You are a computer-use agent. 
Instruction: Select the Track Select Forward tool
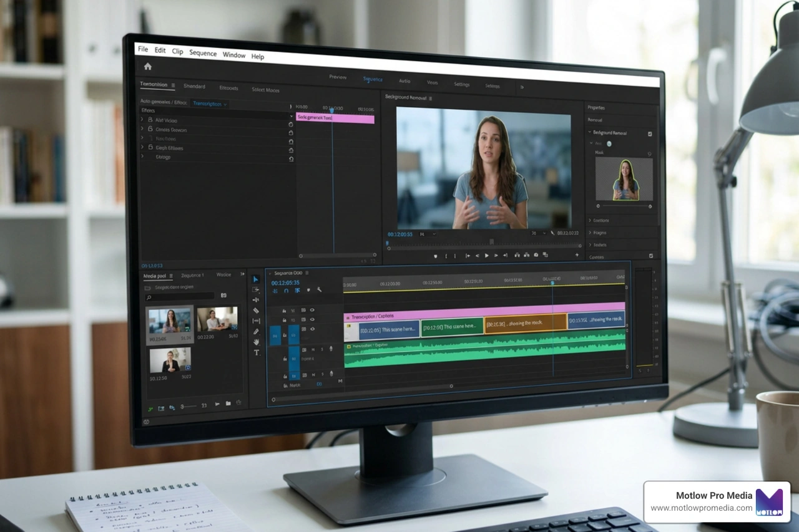pyautogui.click(x=256, y=290)
